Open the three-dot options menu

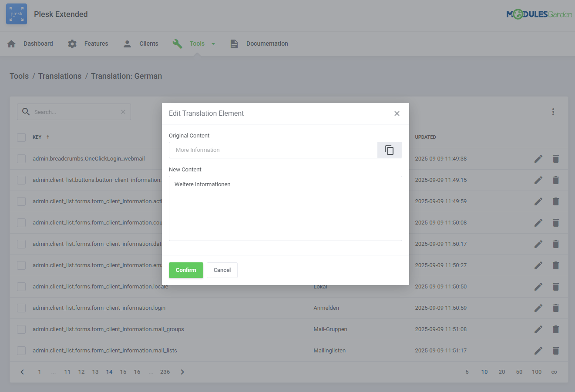click(x=553, y=112)
